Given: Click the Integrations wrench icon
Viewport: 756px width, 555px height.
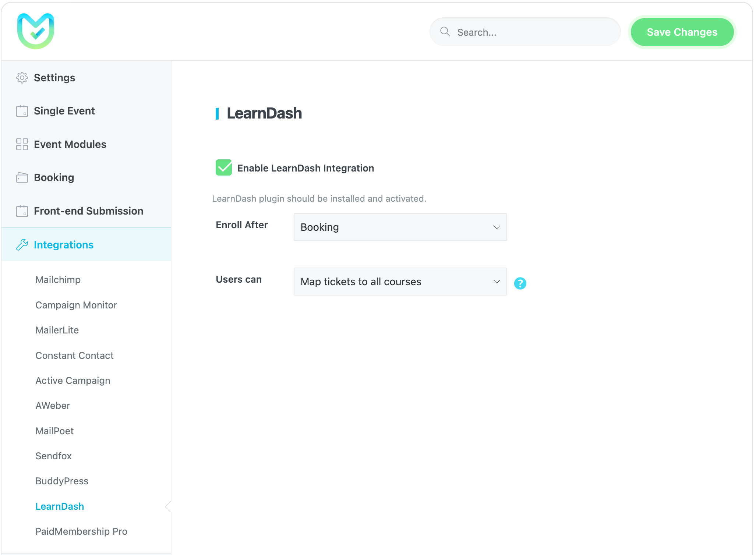Looking at the screenshot, I should click(x=22, y=245).
